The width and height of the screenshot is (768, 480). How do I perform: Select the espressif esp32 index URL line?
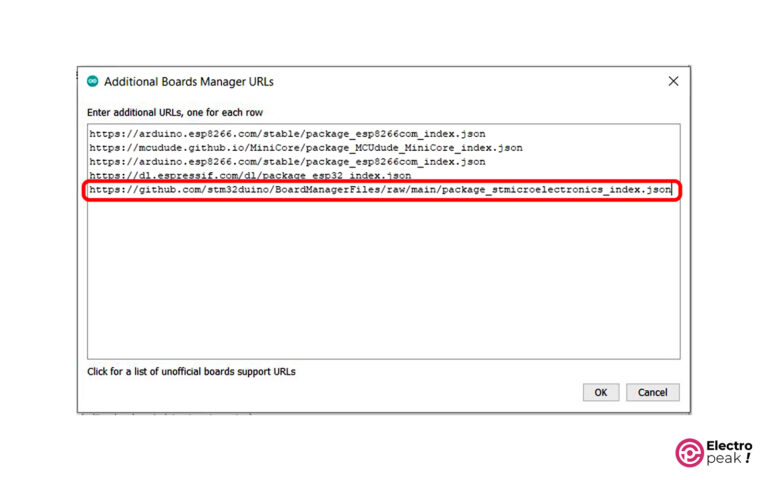249,175
